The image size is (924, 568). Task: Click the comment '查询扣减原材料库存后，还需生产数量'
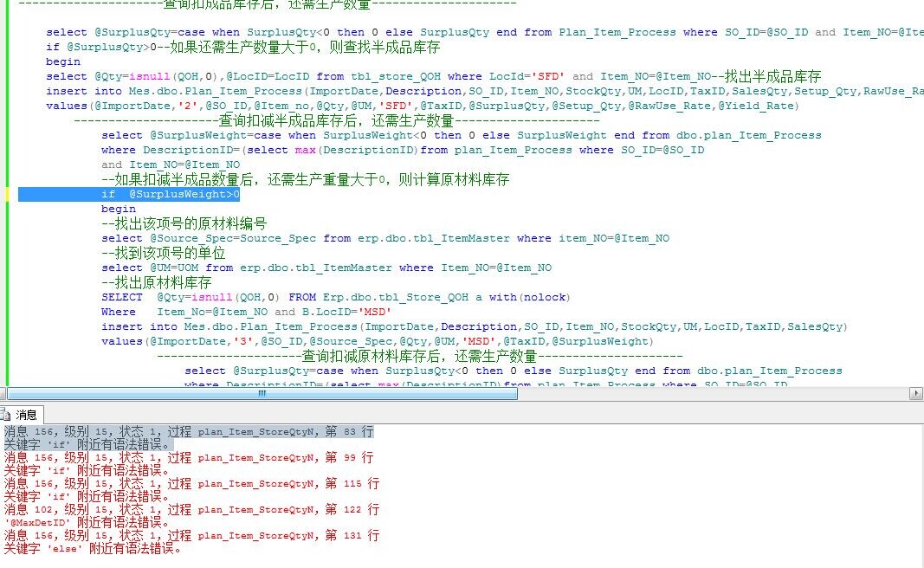[x=419, y=356]
